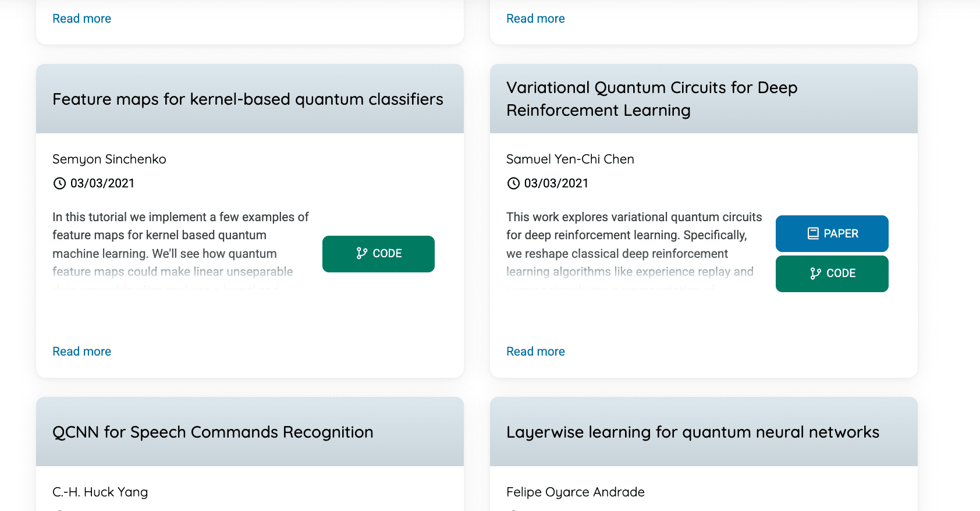Click Read more on the Variational Quantum Circuits card
The width and height of the screenshot is (980, 511).
tap(535, 351)
